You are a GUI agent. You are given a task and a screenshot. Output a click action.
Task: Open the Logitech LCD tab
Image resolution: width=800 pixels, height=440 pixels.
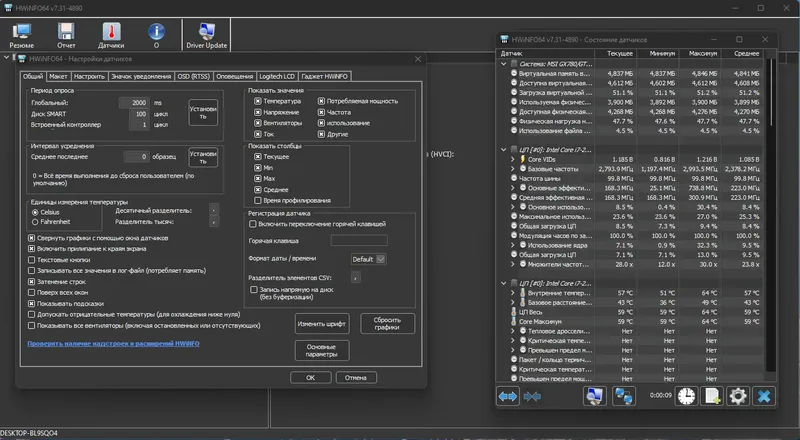pyautogui.click(x=277, y=76)
